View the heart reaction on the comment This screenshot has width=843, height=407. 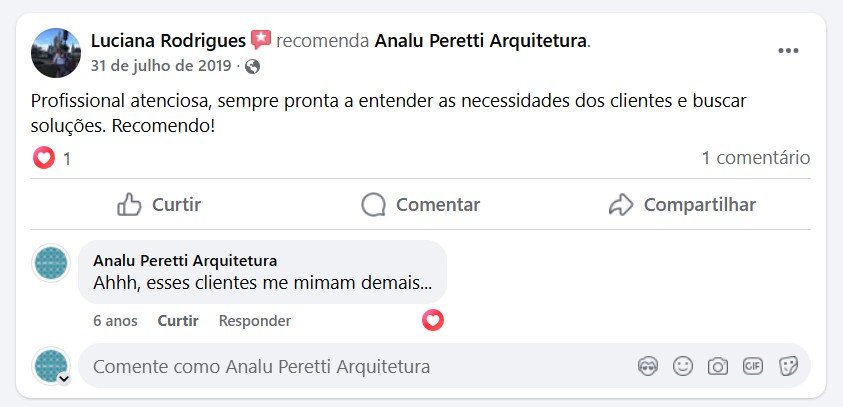433,320
